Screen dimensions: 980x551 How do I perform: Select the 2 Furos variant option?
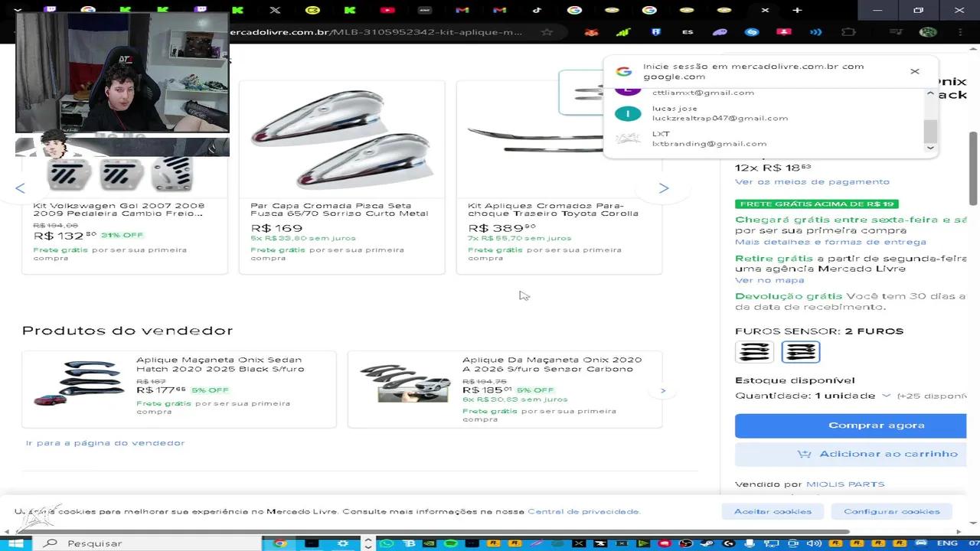[x=801, y=351]
